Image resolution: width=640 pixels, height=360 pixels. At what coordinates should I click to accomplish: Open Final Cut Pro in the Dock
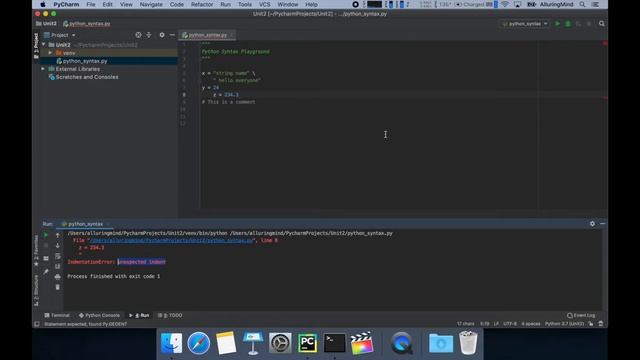pos(362,343)
